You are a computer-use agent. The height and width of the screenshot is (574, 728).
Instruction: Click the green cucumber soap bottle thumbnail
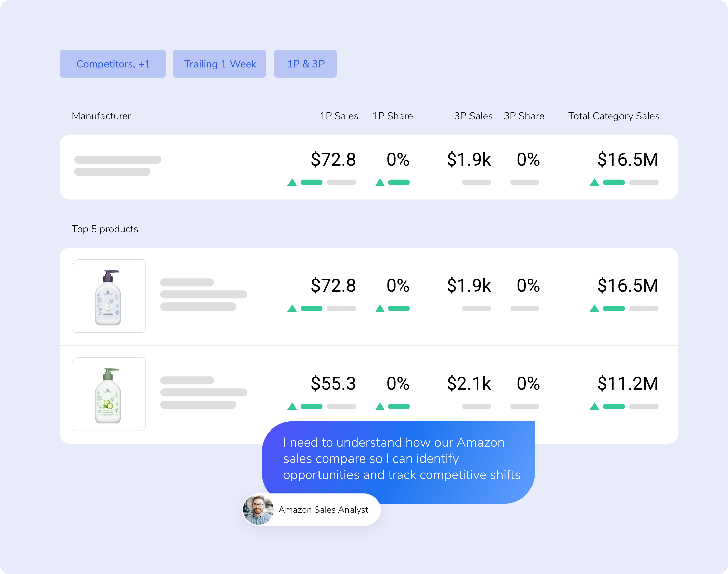tap(109, 394)
